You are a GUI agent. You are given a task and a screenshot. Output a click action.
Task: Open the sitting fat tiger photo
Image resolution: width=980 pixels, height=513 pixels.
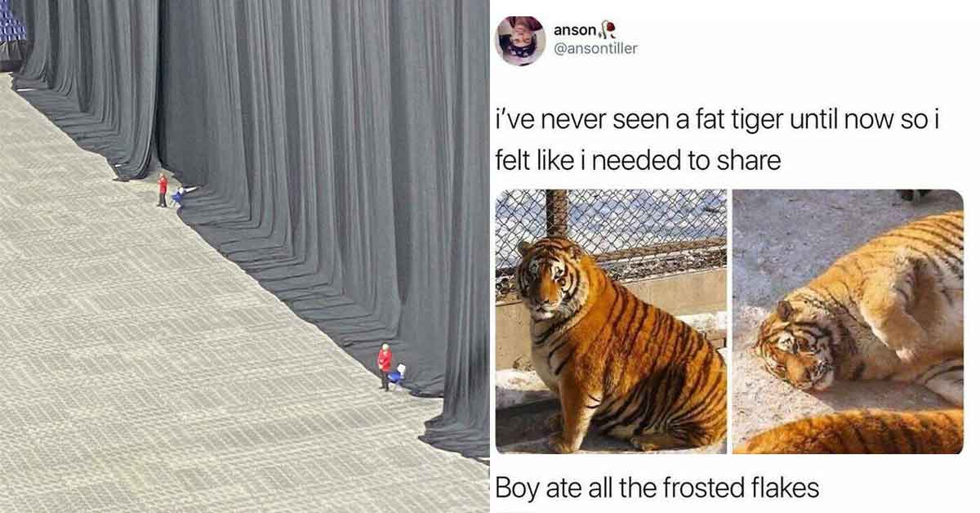point(611,321)
